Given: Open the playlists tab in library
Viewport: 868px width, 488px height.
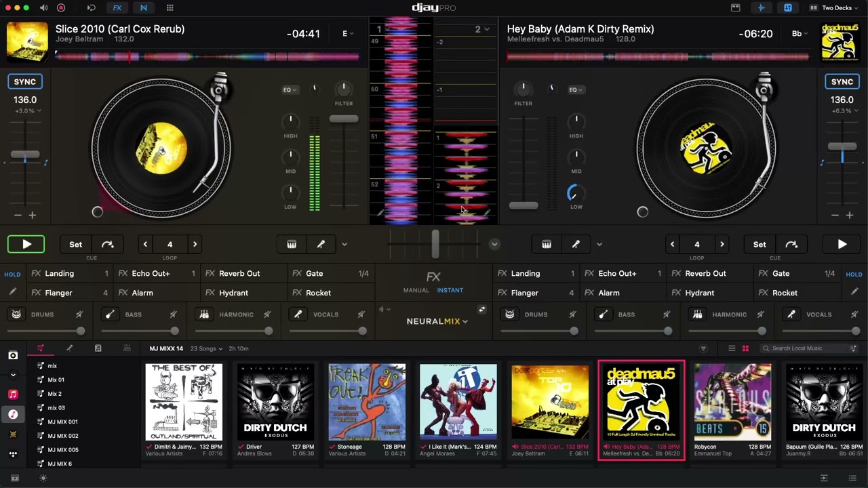Looking at the screenshot, I should pyautogui.click(x=41, y=348).
